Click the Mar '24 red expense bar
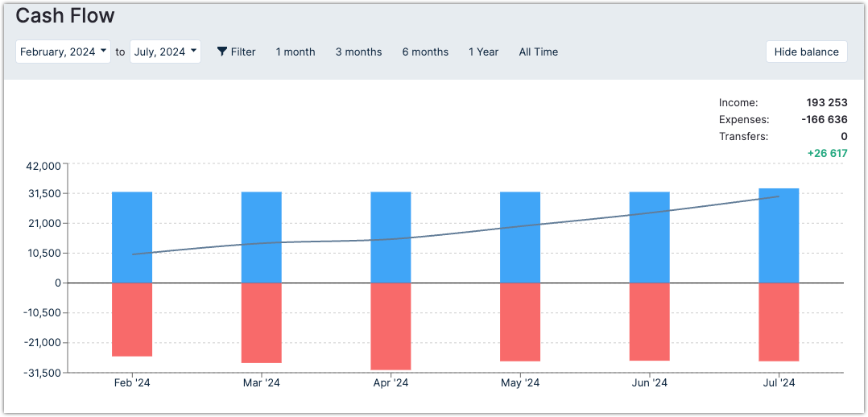The width and height of the screenshot is (868, 417). 262,322
